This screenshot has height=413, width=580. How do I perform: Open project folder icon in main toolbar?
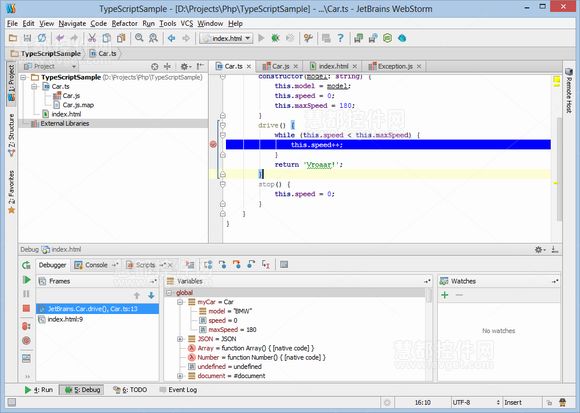pyautogui.click(x=13, y=38)
